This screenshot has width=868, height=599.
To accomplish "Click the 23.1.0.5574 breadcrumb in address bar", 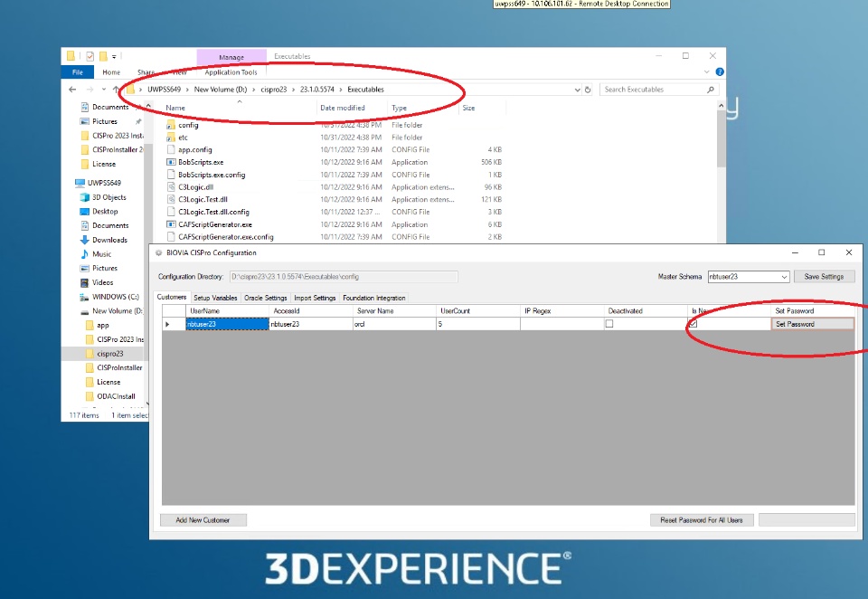I will 317,90.
